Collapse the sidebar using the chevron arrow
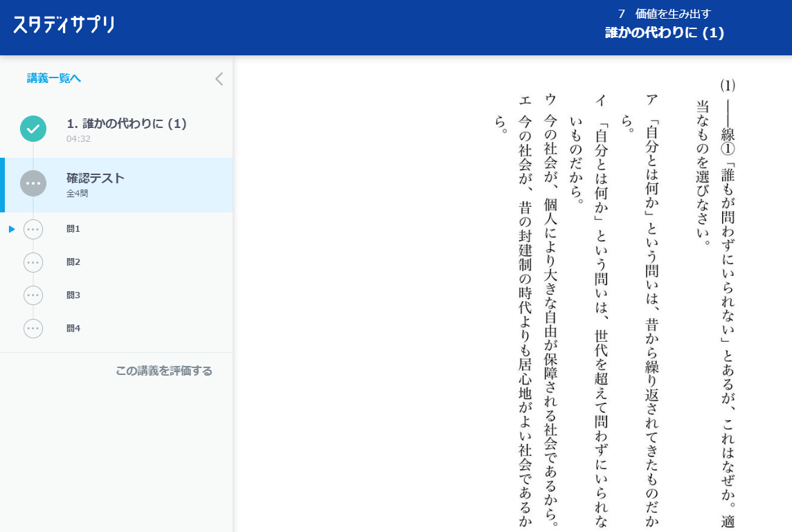The height and width of the screenshot is (532, 792). tap(219, 78)
